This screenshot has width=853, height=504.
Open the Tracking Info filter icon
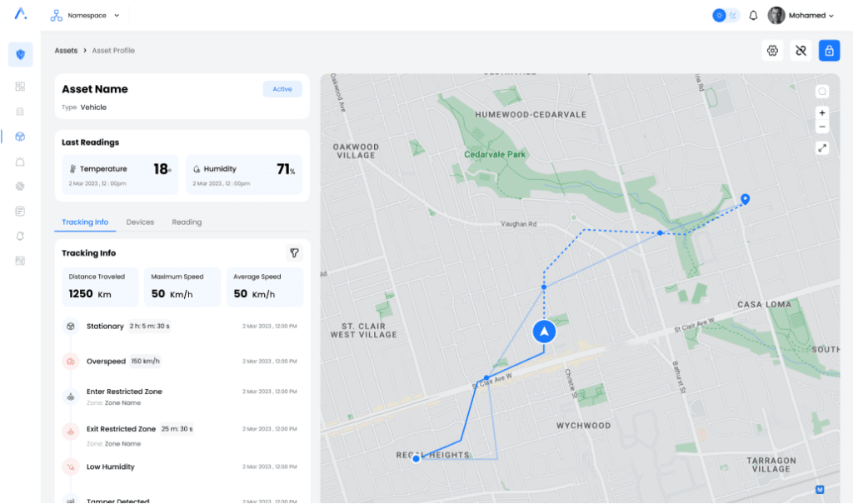[x=294, y=252]
